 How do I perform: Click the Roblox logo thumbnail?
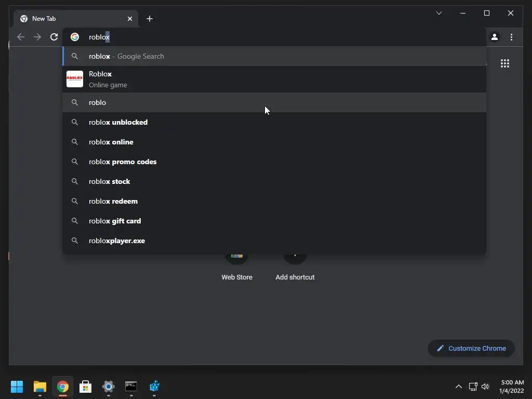pos(75,79)
